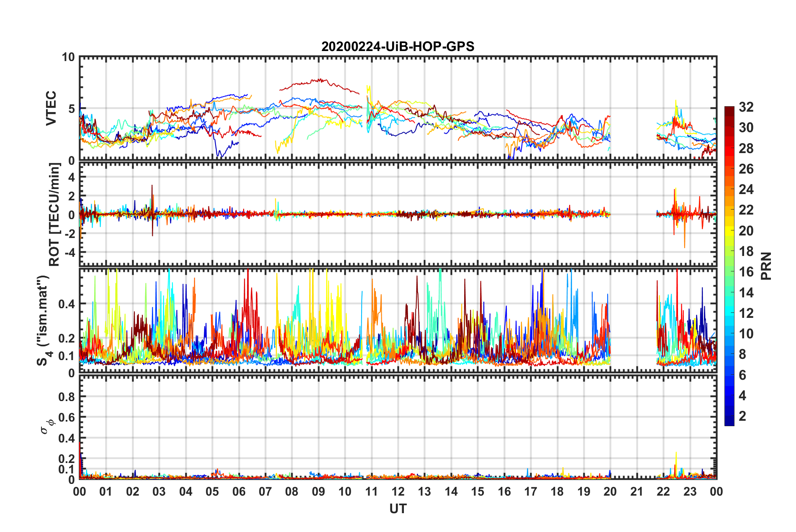The height and width of the screenshot is (532, 796).
Task: Click dark red VTEC curve peak near 09 UT
Action: 320,79
